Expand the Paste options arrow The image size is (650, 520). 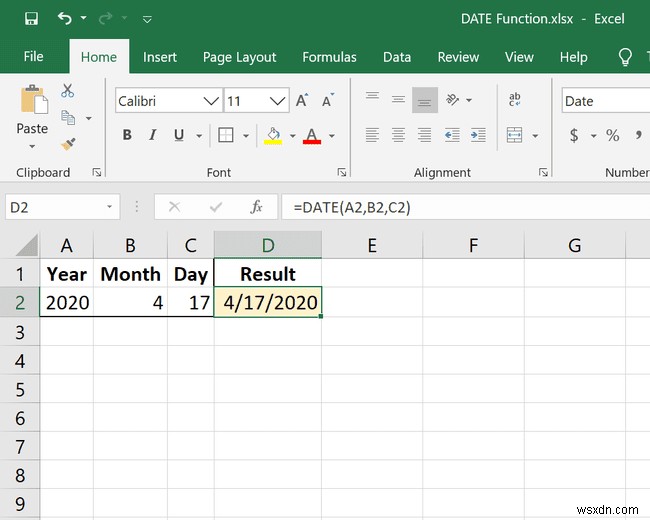coord(32,146)
